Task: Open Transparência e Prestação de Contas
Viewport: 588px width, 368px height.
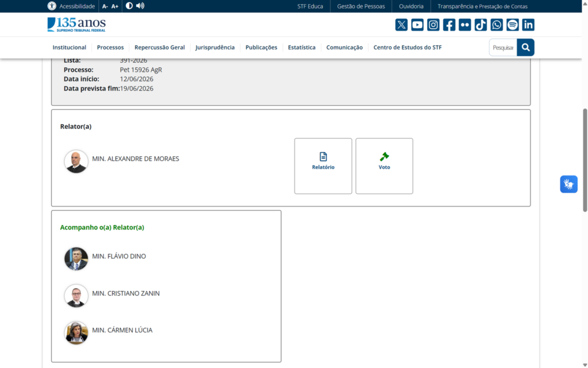Action: click(482, 6)
